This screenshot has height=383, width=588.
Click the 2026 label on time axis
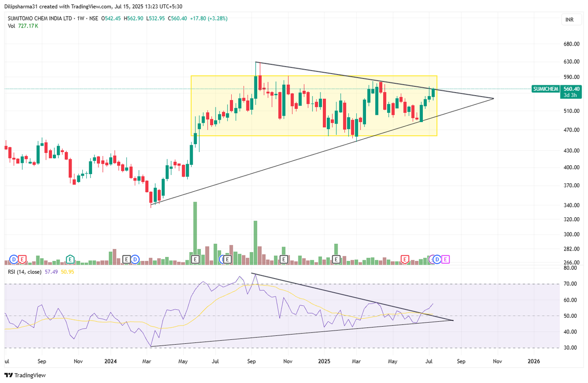click(x=534, y=361)
